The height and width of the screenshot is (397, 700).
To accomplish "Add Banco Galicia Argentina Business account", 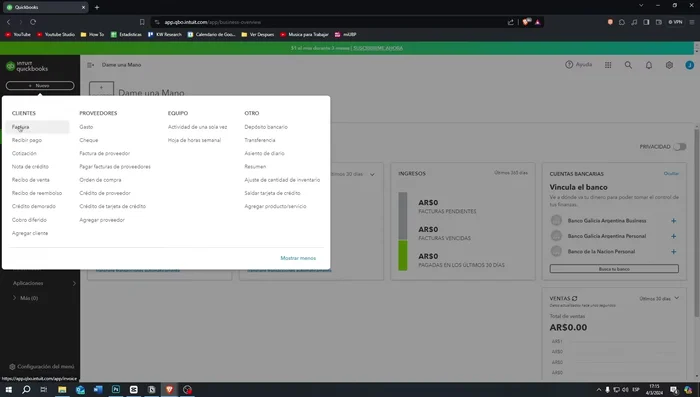I will click(673, 221).
